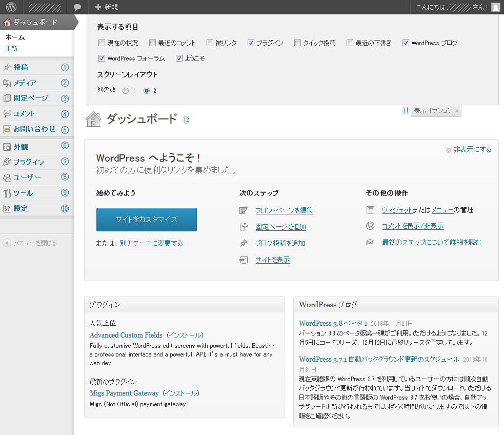Click the tools icon beside ツール
The height and width of the screenshot is (435, 504).
[x=7, y=193]
